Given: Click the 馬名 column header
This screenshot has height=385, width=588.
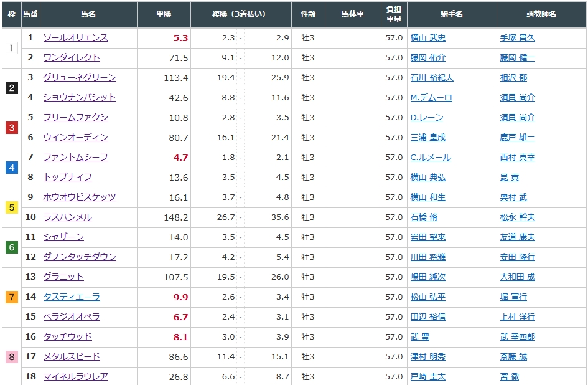Looking at the screenshot, I should (88, 14).
